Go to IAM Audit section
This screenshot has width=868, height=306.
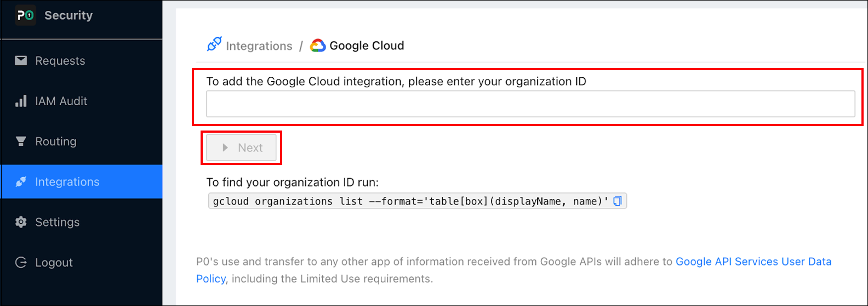[61, 101]
